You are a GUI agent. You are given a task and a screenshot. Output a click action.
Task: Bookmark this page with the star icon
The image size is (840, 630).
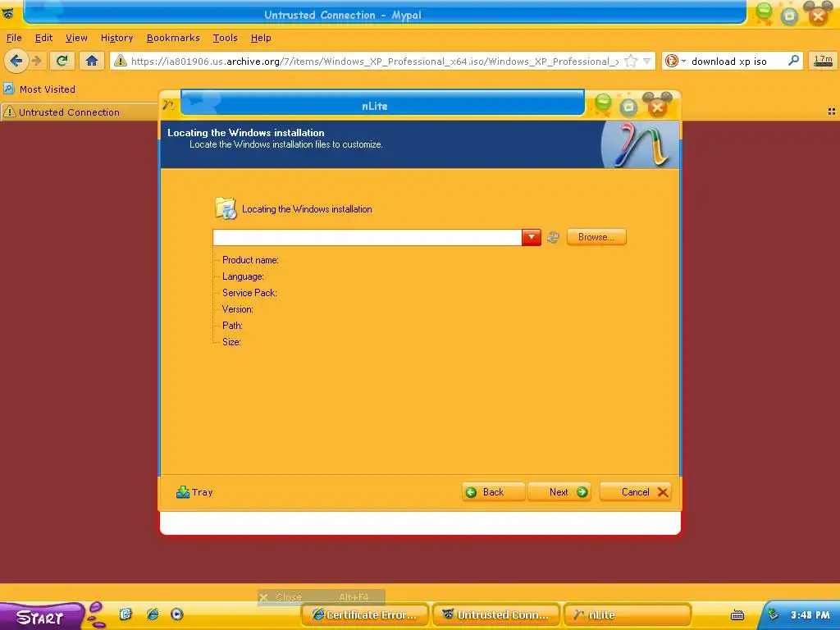(631, 61)
